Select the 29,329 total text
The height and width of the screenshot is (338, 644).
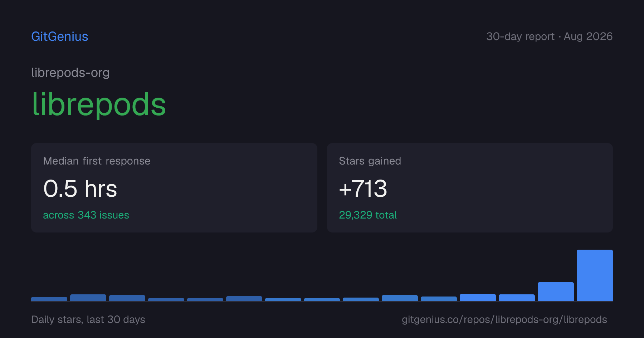[368, 215]
